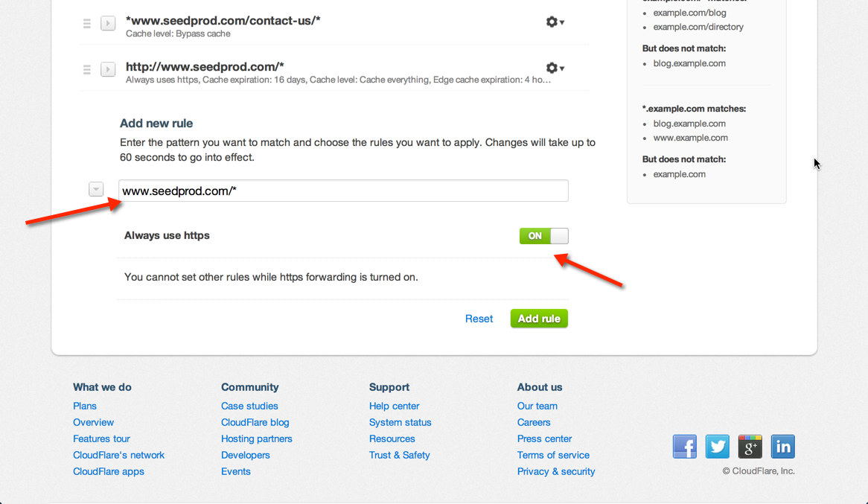Open the Google Plus social icon
The image size is (868, 504).
click(750, 447)
